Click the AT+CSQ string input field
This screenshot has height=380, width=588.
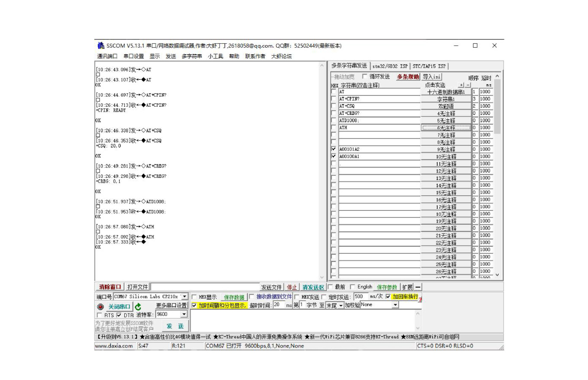[380, 106]
